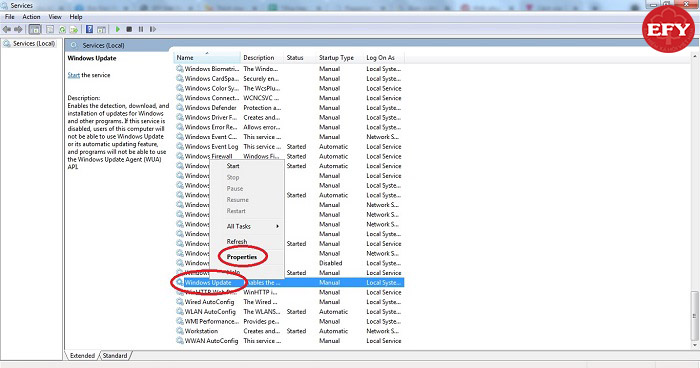The width and height of the screenshot is (700, 368).
Task: Click the 'Allows error...' description cell
Action: [x=262, y=127]
